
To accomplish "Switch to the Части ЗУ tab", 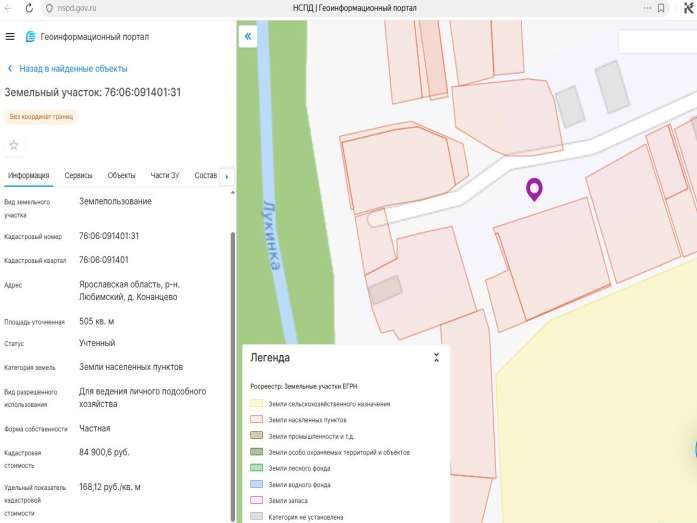I will coord(164,176).
